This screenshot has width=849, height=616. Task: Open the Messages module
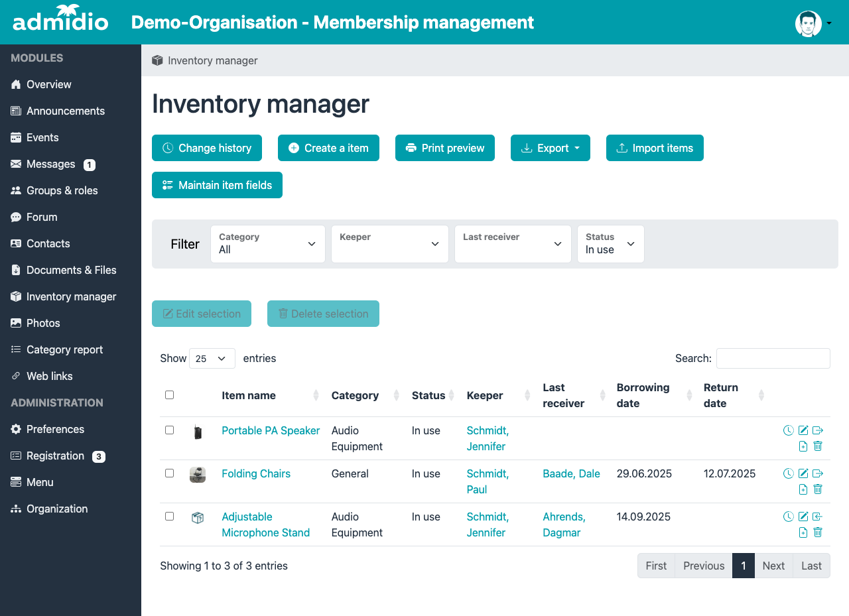click(x=51, y=164)
